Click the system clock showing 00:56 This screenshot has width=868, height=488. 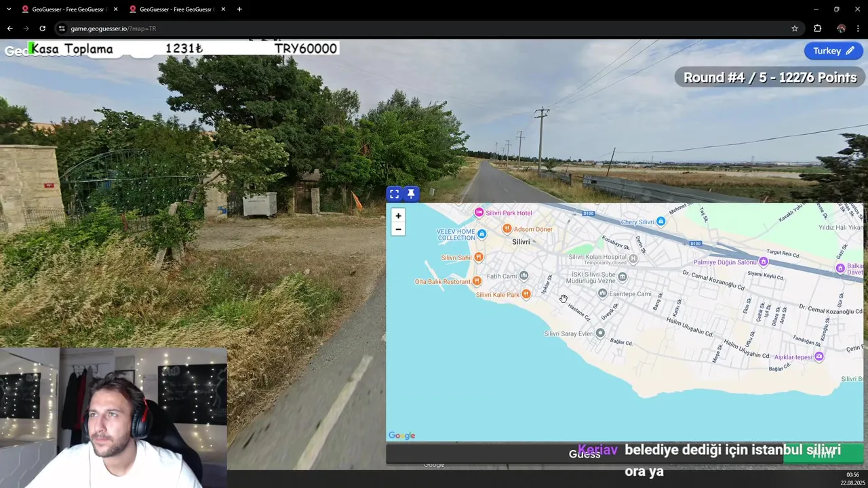pyautogui.click(x=852, y=474)
